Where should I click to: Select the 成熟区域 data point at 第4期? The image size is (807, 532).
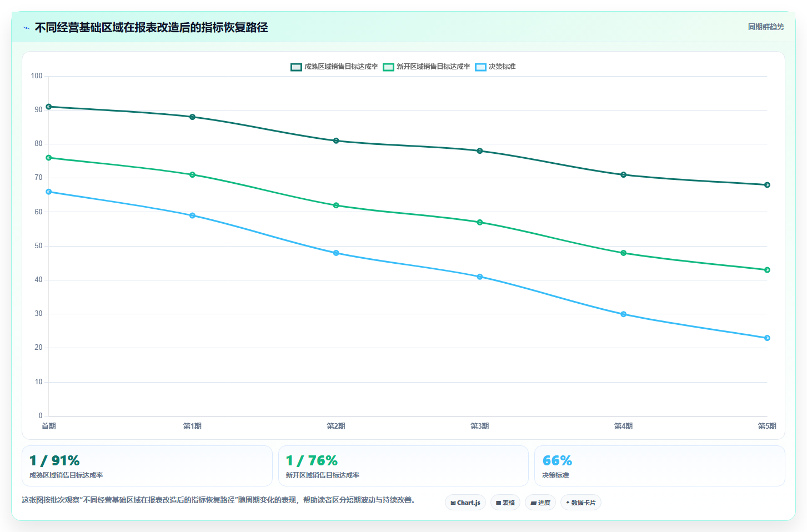[623, 175]
